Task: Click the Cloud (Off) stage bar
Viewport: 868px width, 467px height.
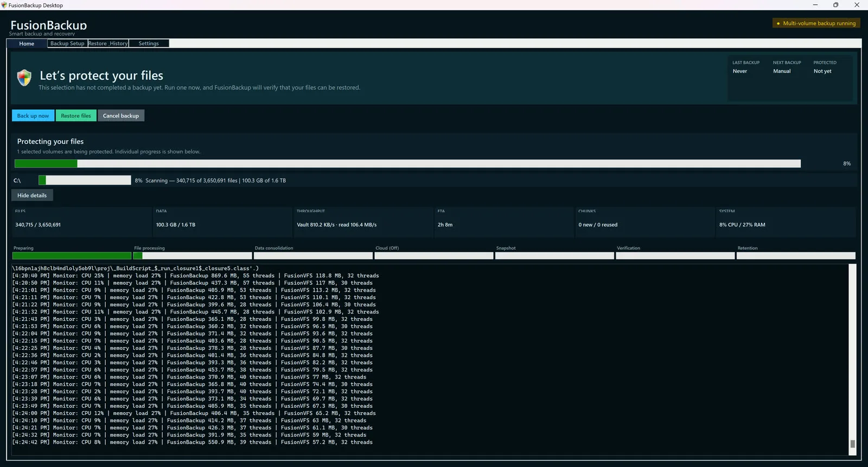Action: [434, 256]
